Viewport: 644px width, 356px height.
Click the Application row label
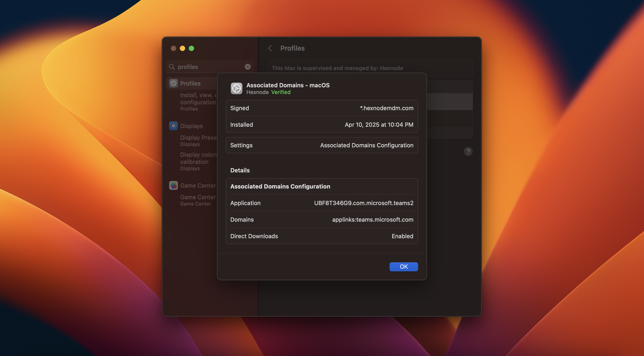pos(245,203)
